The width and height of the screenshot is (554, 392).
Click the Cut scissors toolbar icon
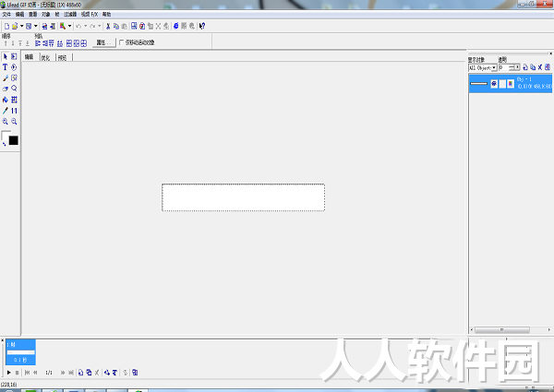point(108,26)
